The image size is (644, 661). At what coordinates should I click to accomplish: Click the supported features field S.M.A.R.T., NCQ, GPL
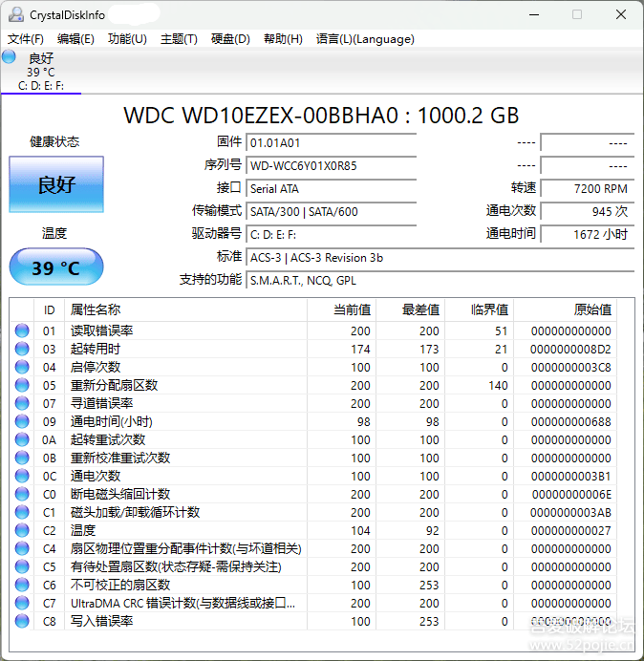coord(440,280)
